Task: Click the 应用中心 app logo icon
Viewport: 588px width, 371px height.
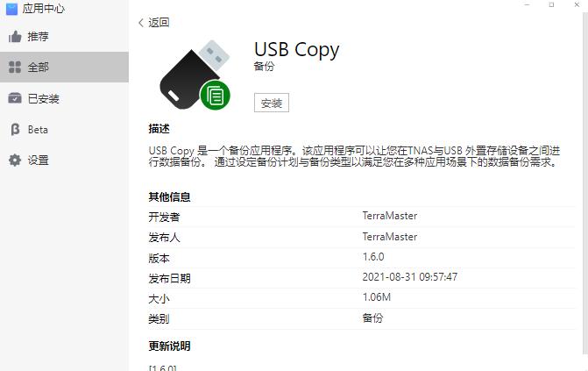Action: pyautogui.click(x=11, y=9)
